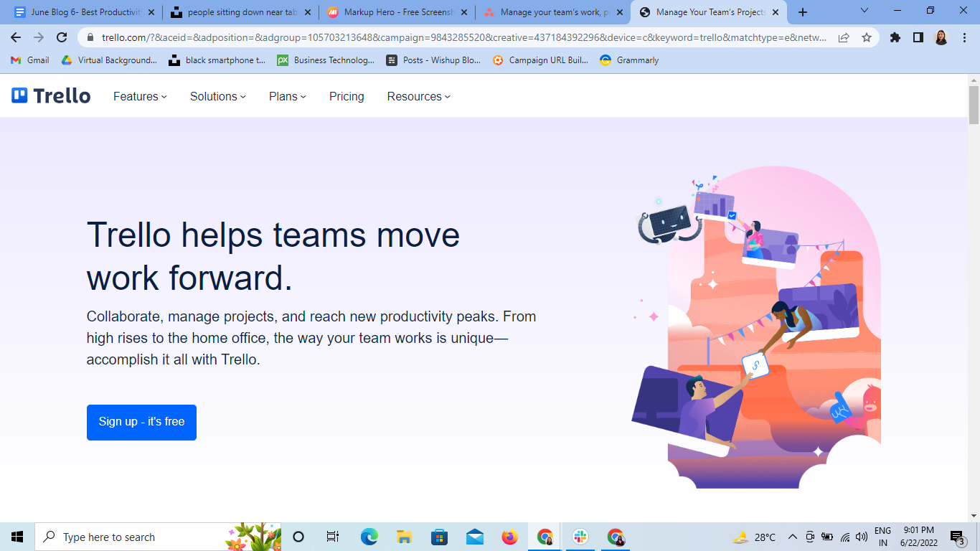Open the Gmail bookmark
Viewport: 980px width, 551px height.
pos(30,60)
